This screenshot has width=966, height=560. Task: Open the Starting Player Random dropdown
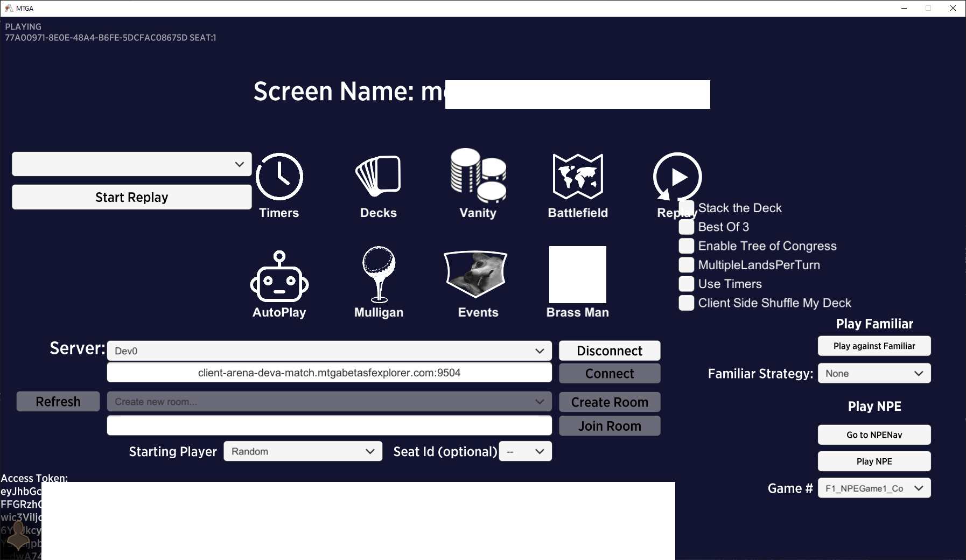(x=303, y=451)
